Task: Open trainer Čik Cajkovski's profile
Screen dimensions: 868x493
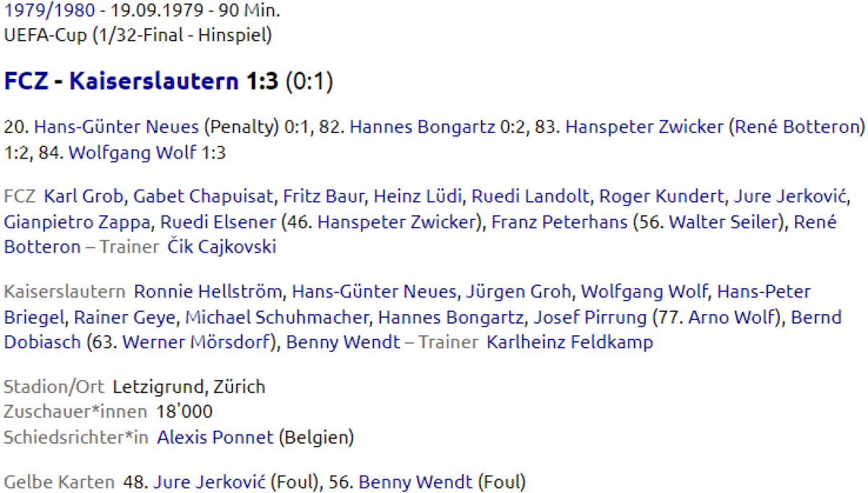Action: [222, 248]
